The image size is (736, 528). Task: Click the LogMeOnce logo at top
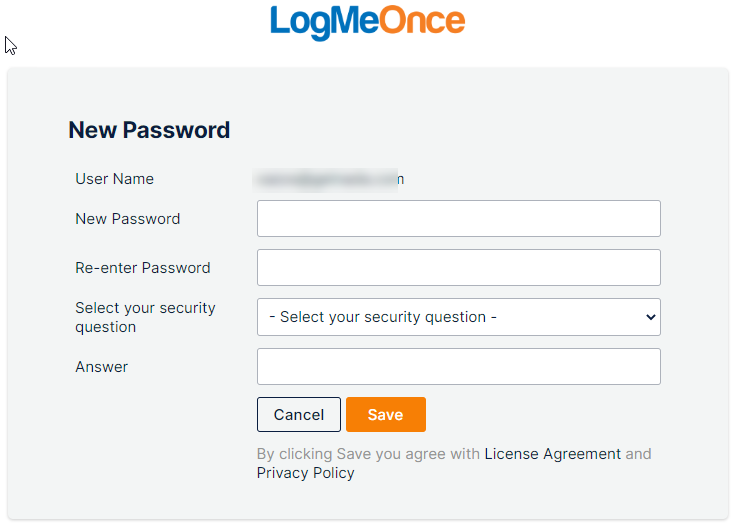368,22
